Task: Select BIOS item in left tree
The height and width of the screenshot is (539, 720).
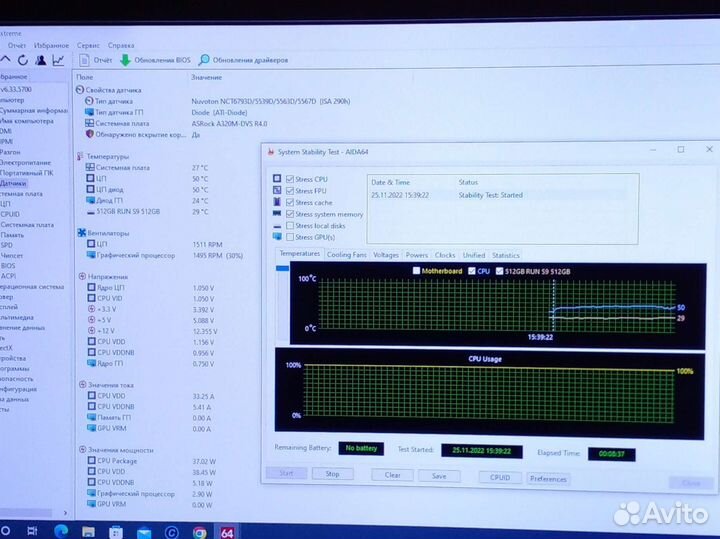Action: (x=8, y=266)
